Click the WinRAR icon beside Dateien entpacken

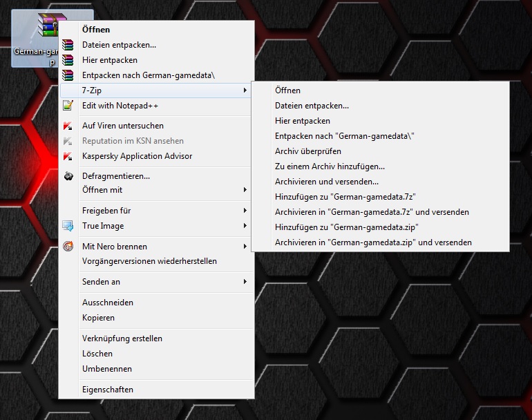click(68, 45)
